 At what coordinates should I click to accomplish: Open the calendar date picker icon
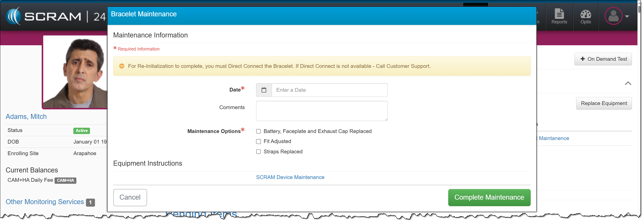264,90
